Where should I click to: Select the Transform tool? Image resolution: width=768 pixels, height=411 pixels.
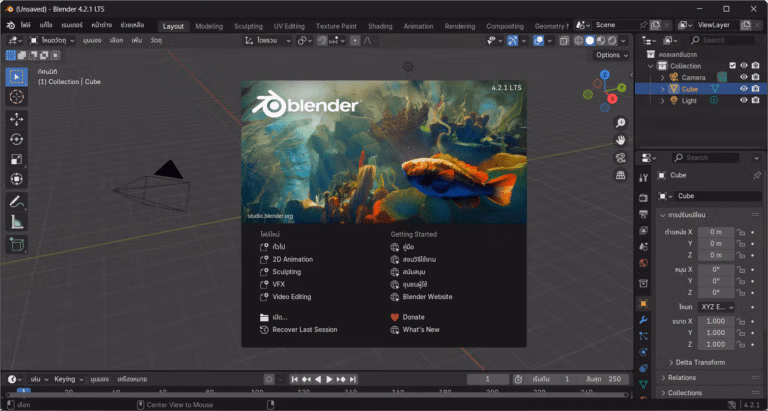coord(17,179)
